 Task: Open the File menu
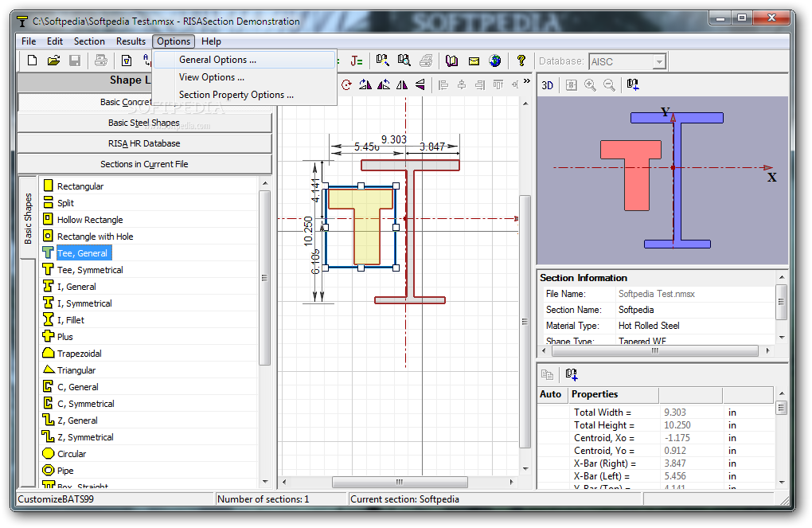point(29,41)
